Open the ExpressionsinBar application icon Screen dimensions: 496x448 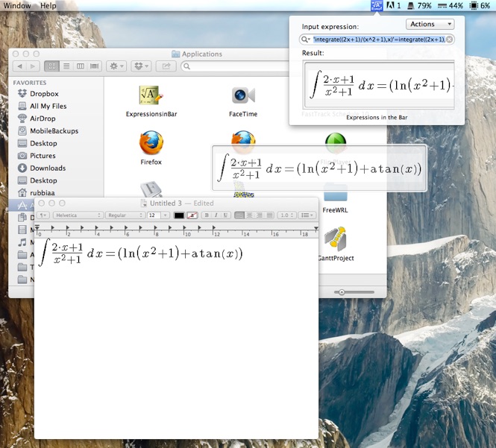[151, 95]
